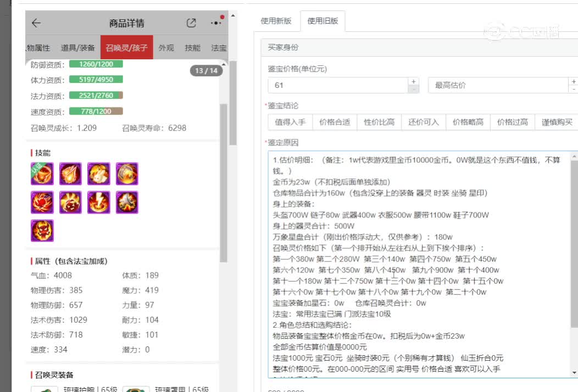Screen dimensions: 578x392
Task: Open the three-dot more menu
Action: coord(216,23)
